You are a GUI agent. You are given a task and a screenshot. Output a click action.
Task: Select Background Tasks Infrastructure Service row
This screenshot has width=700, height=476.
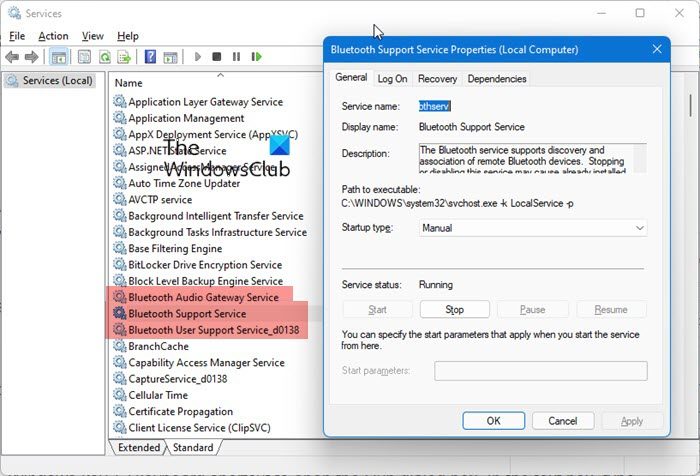pyautogui.click(x=210, y=232)
